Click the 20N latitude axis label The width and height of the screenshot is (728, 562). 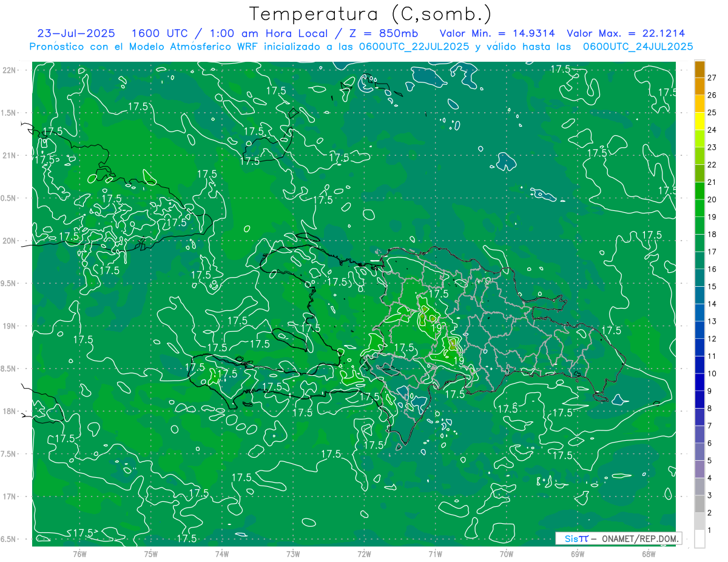(10, 241)
